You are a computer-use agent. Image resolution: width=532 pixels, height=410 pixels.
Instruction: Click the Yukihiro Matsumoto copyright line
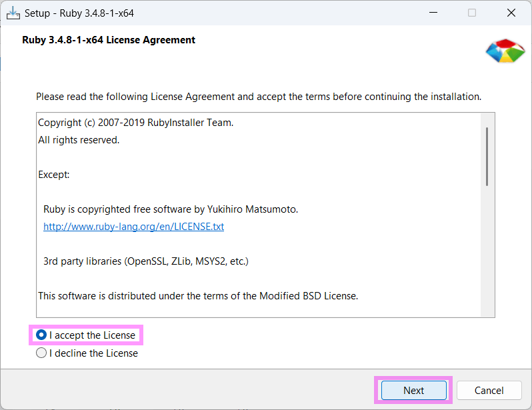171,209
